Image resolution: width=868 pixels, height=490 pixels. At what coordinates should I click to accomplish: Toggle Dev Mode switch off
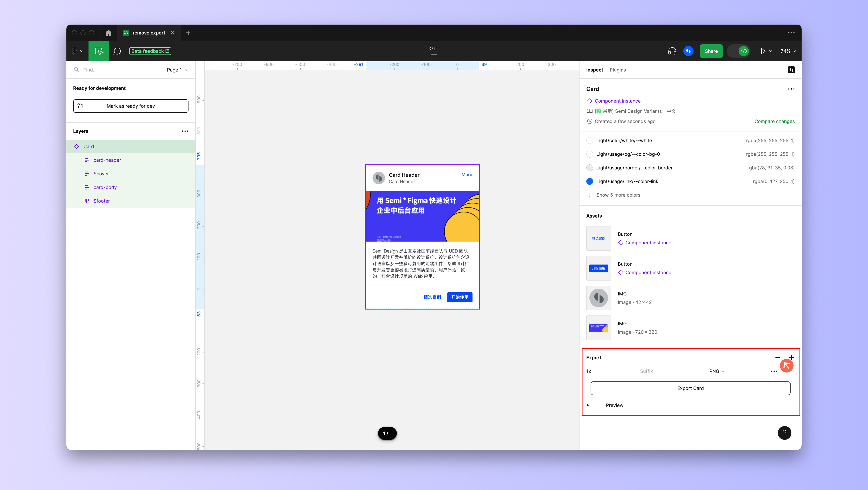coord(739,51)
